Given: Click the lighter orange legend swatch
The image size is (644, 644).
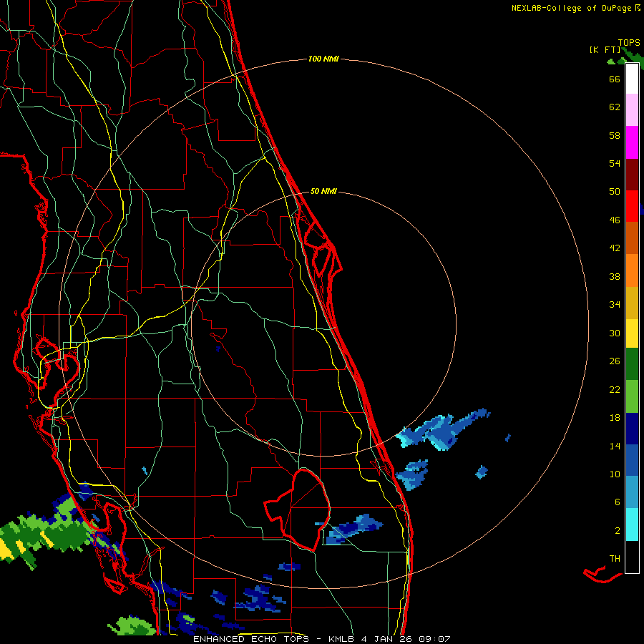Looking at the screenshot, I should [x=632, y=270].
